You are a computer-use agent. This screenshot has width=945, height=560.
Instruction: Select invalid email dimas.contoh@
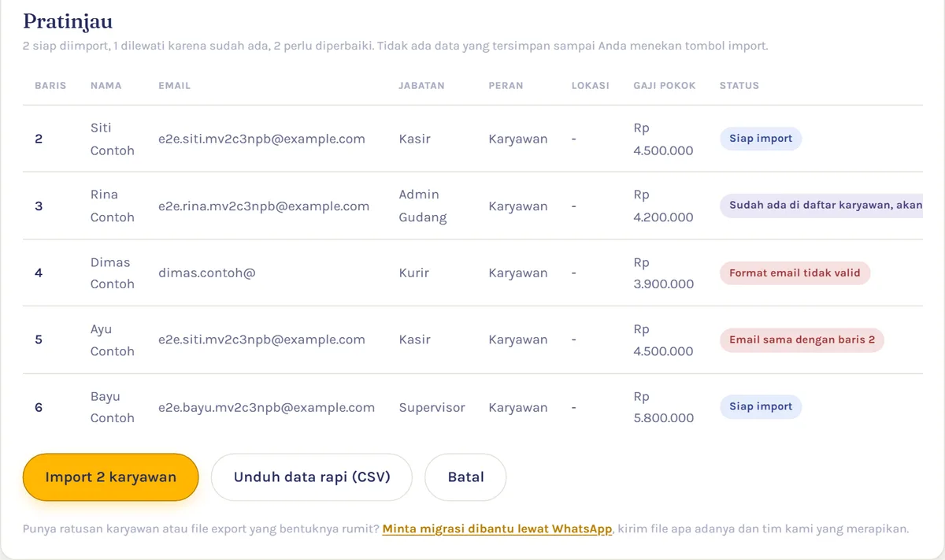pyautogui.click(x=207, y=273)
